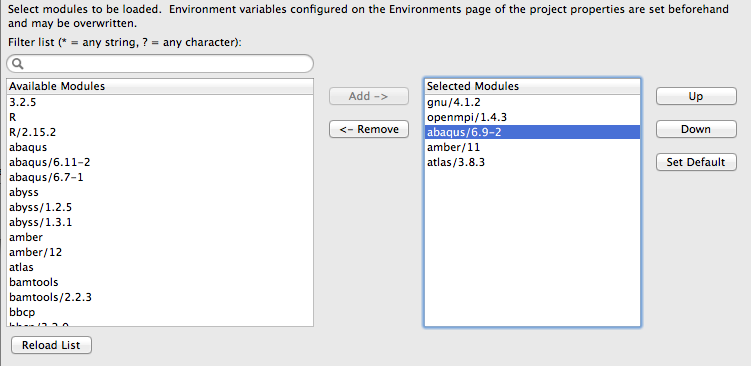
Task: Select atlas/3.8.3 in Selected Modules
Action: (532, 162)
